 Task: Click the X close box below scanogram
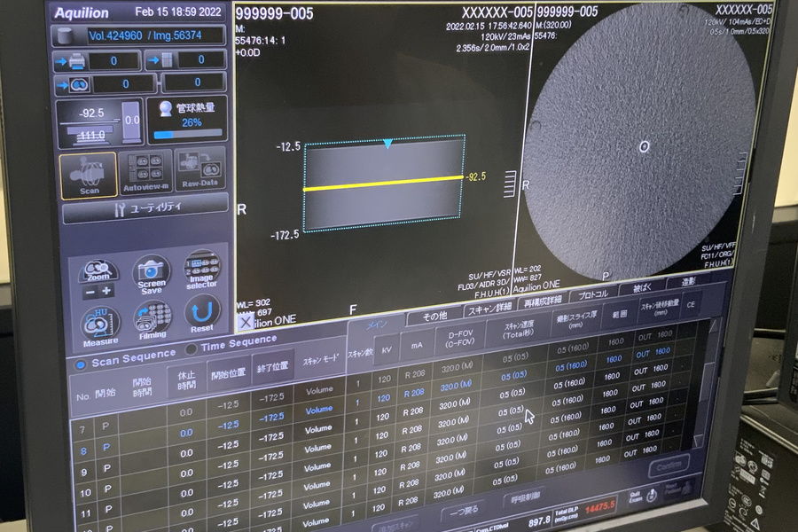(x=246, y=323)
